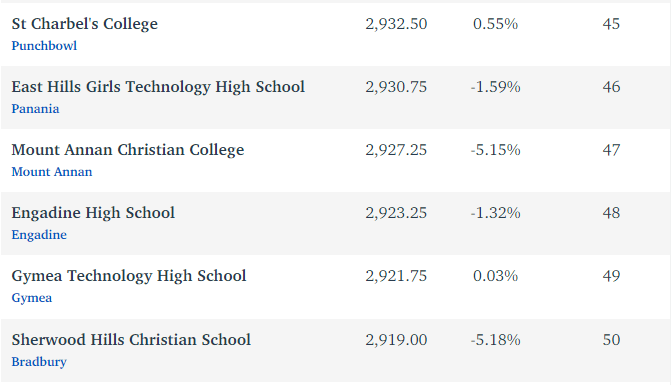Open the Panania suburb link
This screenshot has height=385, width=671.
tap(35, 109)
